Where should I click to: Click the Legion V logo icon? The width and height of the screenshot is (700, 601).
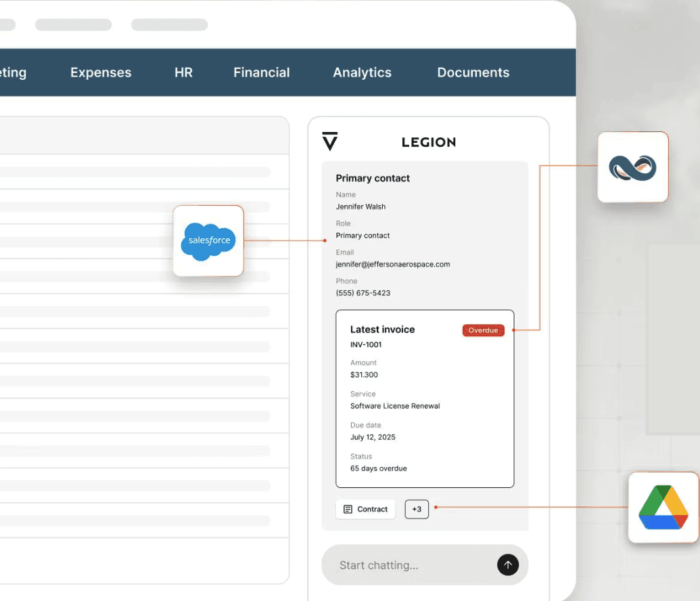pos(330,141)
